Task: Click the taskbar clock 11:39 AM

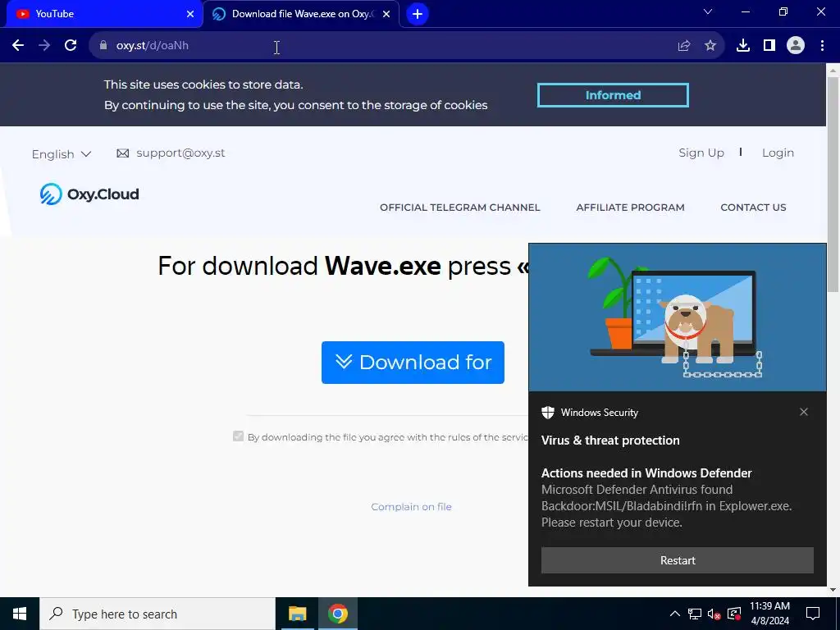Action: (769, 614)
